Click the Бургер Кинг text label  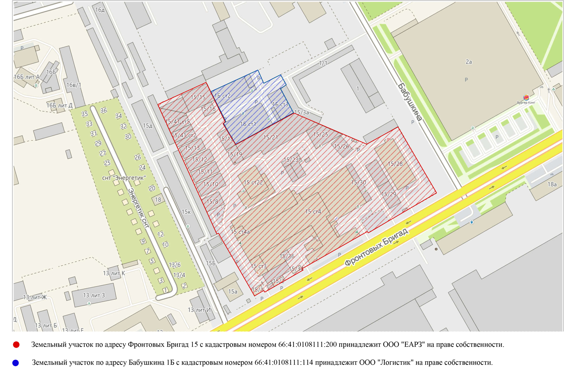tap(526, 103)
